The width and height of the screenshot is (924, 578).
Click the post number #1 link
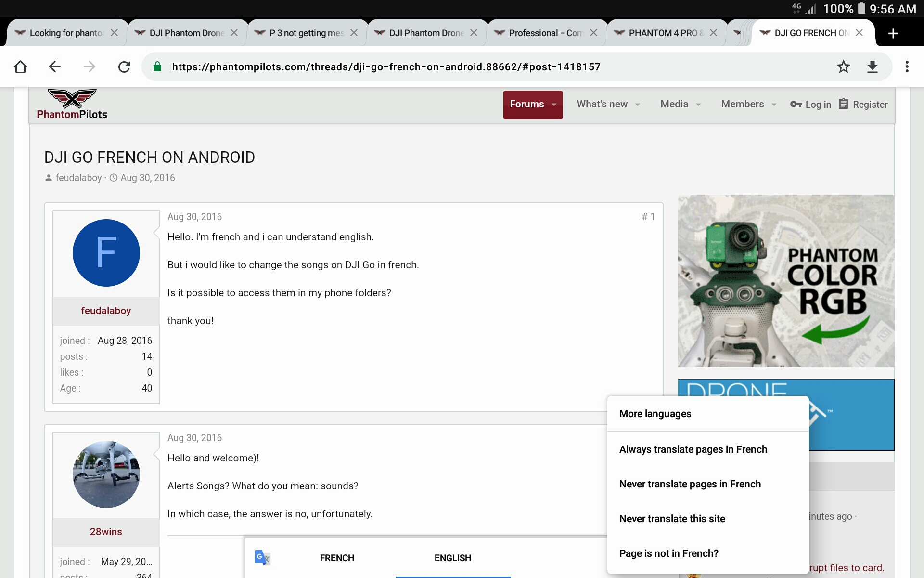(648, 217)
